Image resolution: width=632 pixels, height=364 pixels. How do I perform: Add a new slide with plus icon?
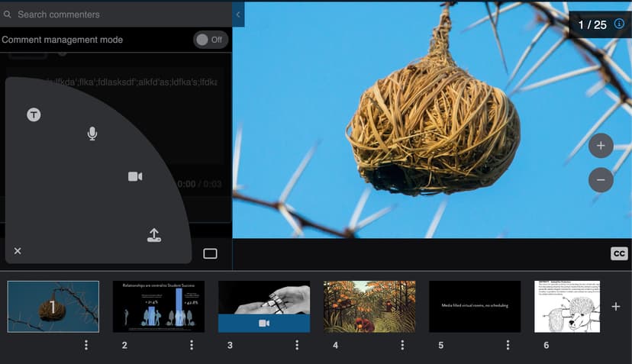[616, 307]
